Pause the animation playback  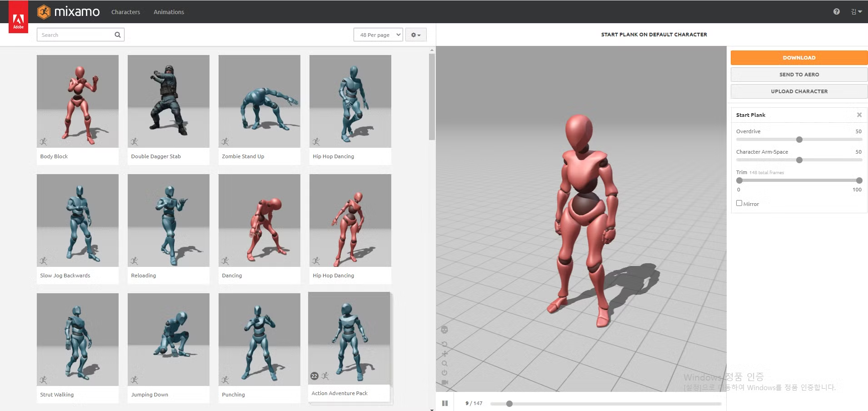445,403
